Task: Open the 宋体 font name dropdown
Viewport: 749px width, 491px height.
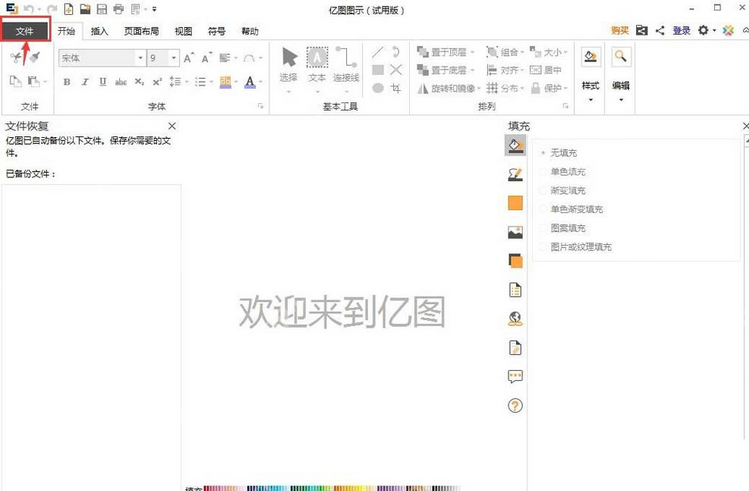Action: tap(140, 58)
